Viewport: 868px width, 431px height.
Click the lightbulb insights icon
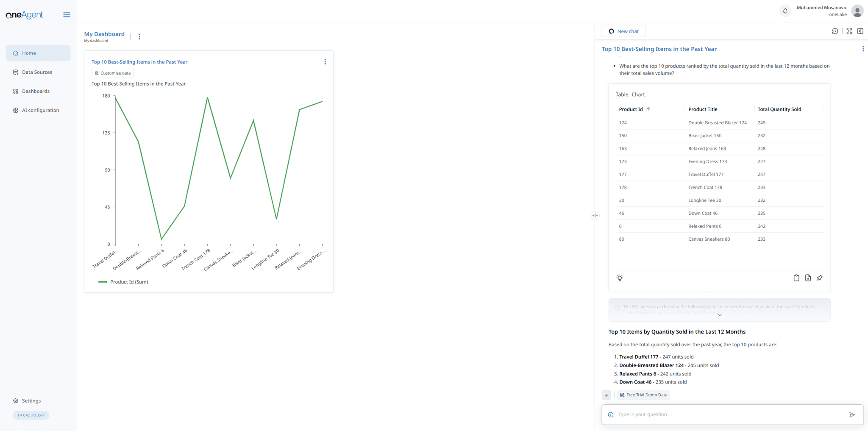click(620, 278)
